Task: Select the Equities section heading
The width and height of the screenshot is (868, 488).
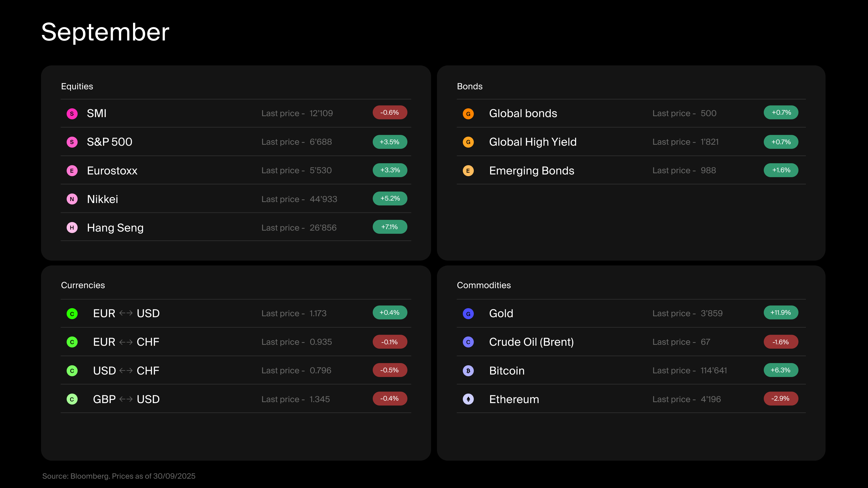Action: click(x=77, y=87)
